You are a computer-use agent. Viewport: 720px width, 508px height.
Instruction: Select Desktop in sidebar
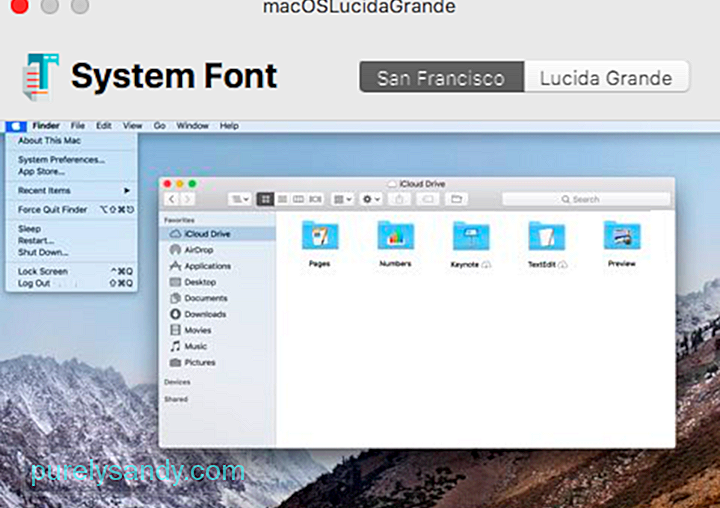(218, 282)
